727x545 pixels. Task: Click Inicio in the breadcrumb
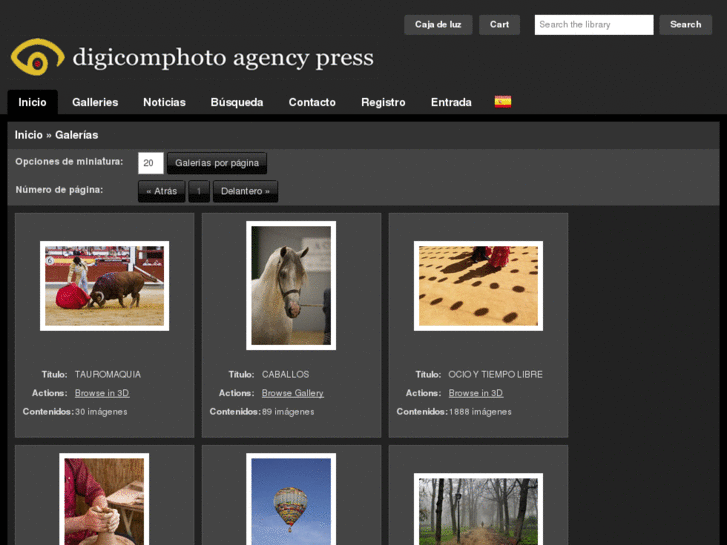(x=28, y=135)
